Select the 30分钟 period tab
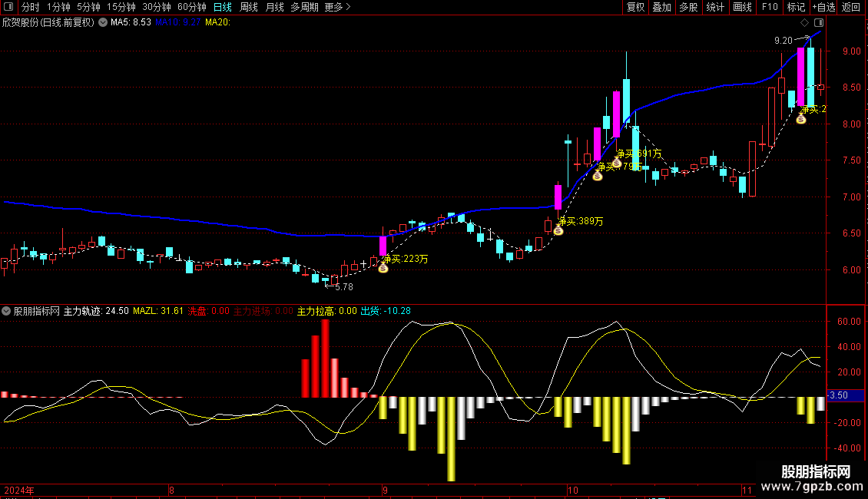Viewport: 868px width, 499px height. tap(157, 7)
